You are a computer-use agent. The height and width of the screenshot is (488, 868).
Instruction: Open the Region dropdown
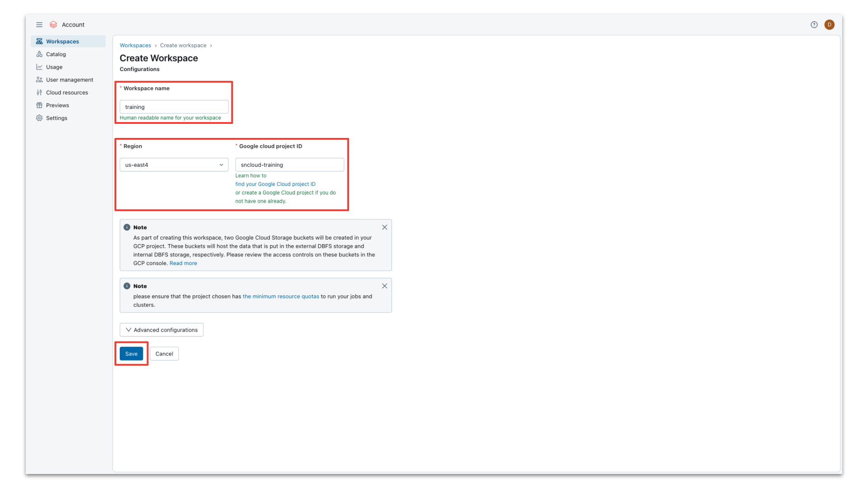[x=174, y=165]
